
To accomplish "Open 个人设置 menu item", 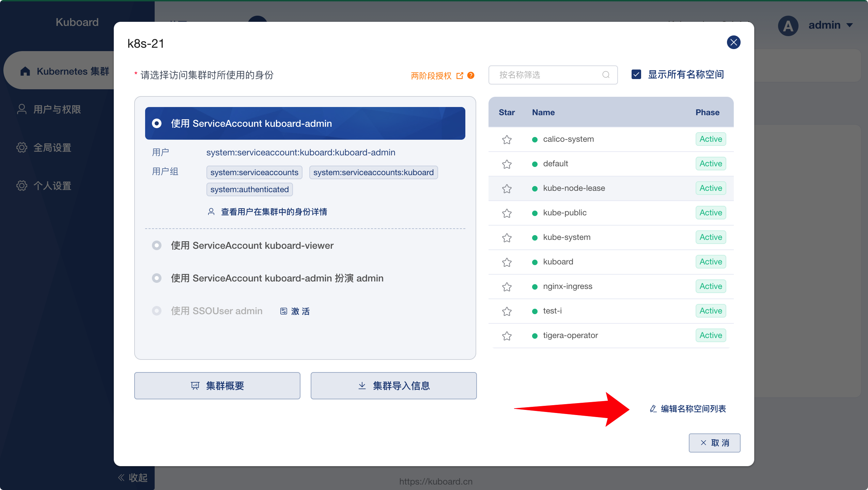I will [52, 186].
